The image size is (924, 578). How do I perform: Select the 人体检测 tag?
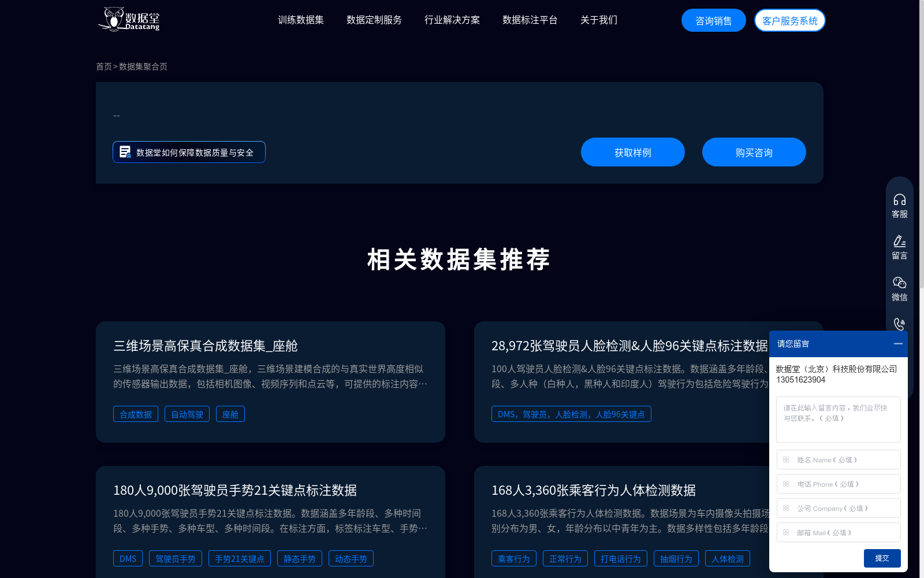coord(728,558)
